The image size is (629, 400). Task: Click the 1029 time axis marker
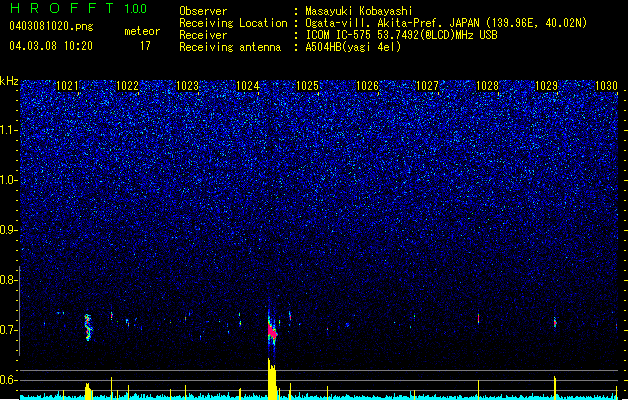coord(547,86)
